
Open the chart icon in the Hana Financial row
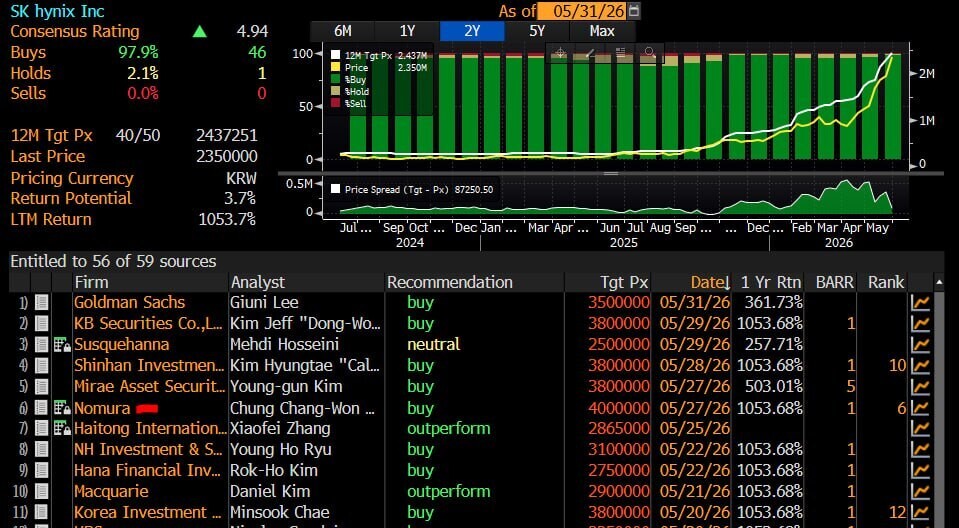coord(920,470)
